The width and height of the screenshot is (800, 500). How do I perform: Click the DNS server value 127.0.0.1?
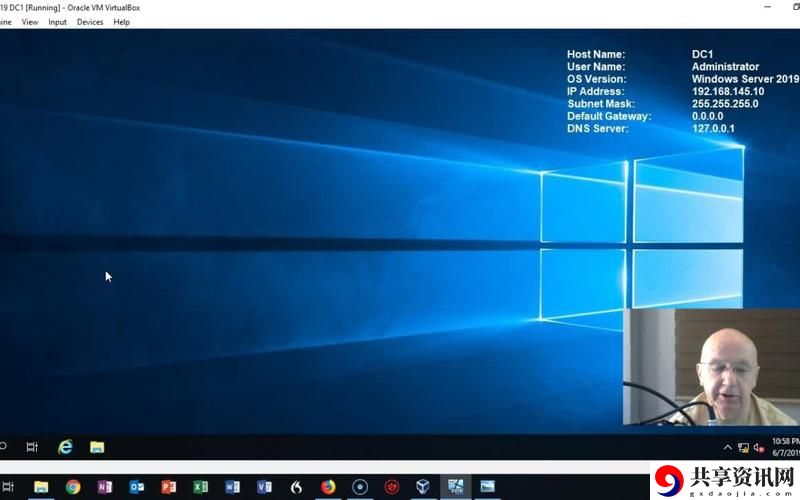[713, 129]
